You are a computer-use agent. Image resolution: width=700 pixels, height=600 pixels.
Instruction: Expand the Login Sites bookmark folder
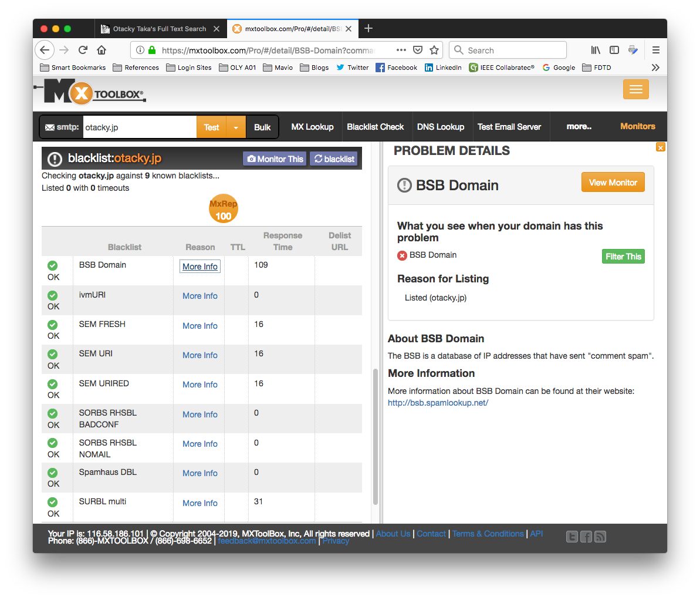[x=188, y=68]
